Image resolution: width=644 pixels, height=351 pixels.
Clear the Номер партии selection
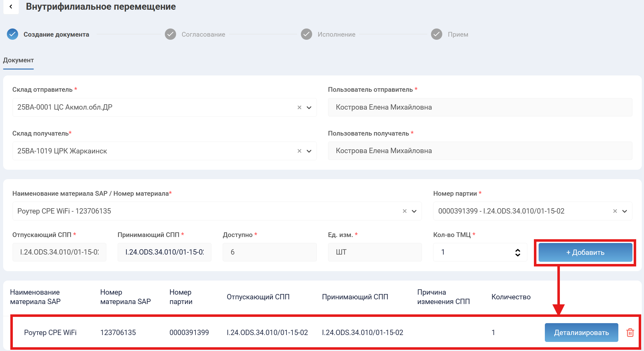point(615,211)
